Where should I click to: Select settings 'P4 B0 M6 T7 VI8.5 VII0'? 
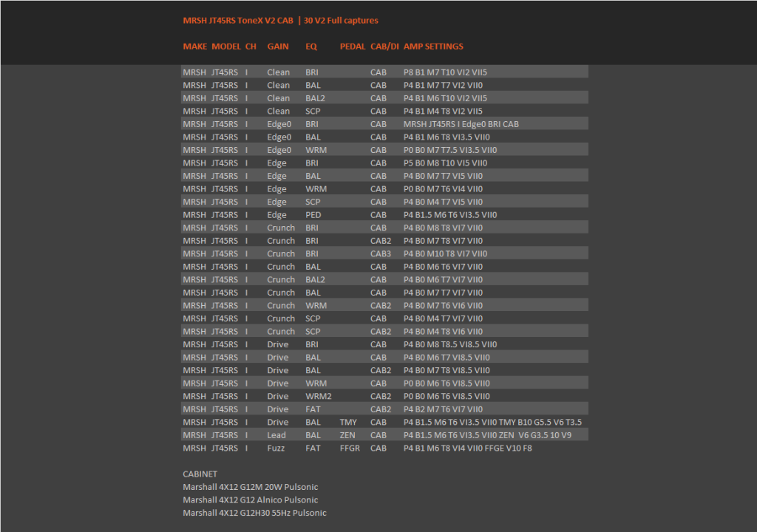(x=447, y=358)
